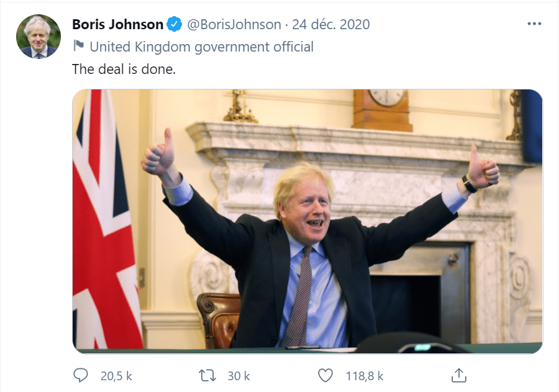
Task: Click the reply speech bubble icon
Action: tap(81, 375)
